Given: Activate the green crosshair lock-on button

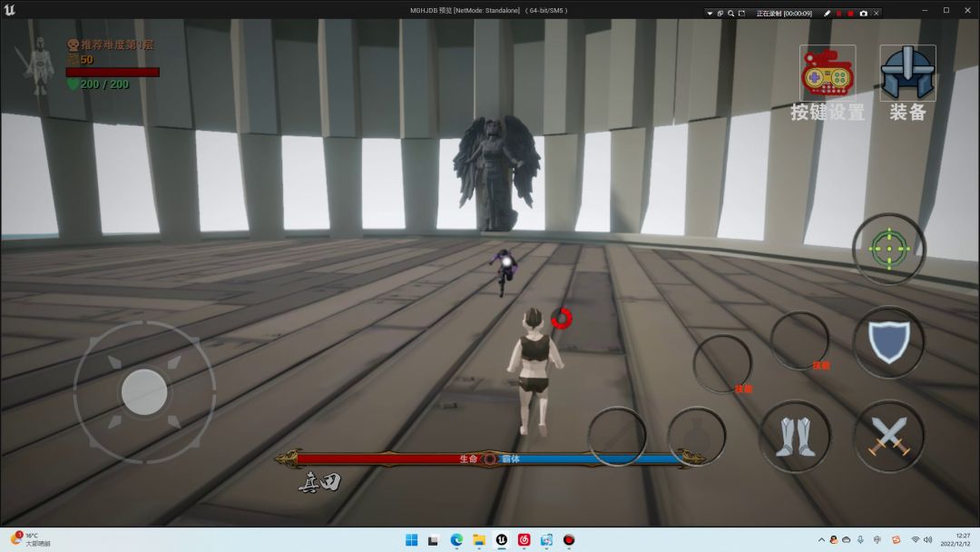Looking at the screenshot, I should coord(888,249).
